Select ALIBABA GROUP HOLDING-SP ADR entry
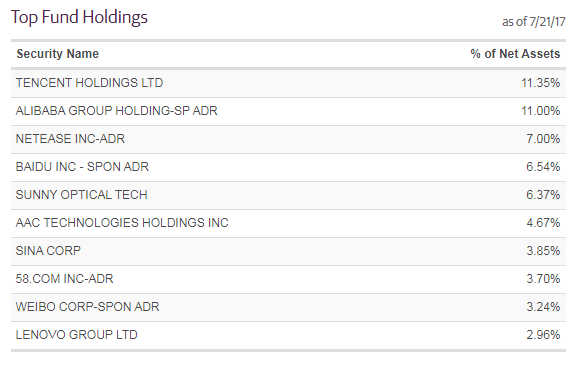 pos(288,111)
